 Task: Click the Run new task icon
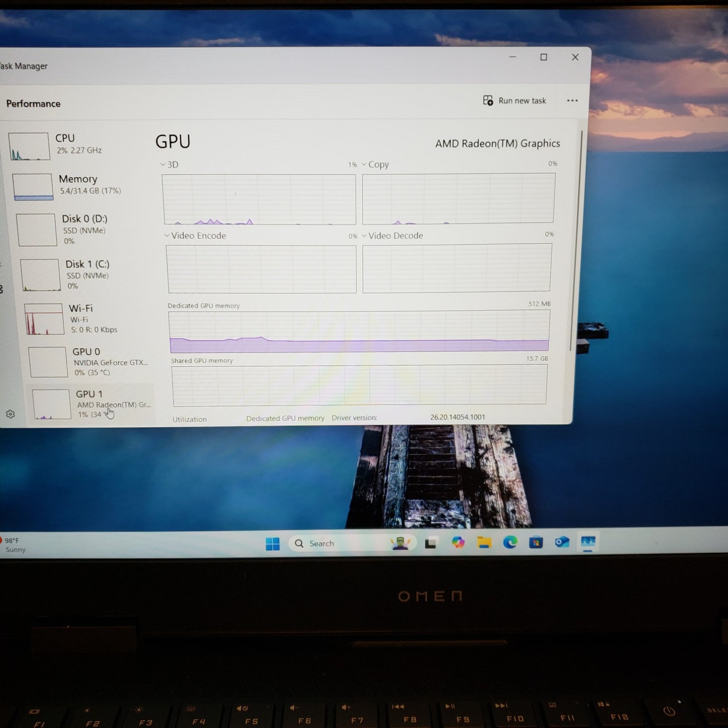[x=488, y=100]
